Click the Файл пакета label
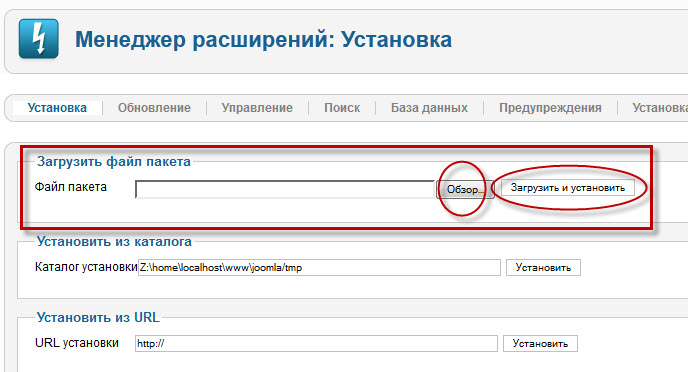This screenshot has width=688, height=372. pos(71,187)
